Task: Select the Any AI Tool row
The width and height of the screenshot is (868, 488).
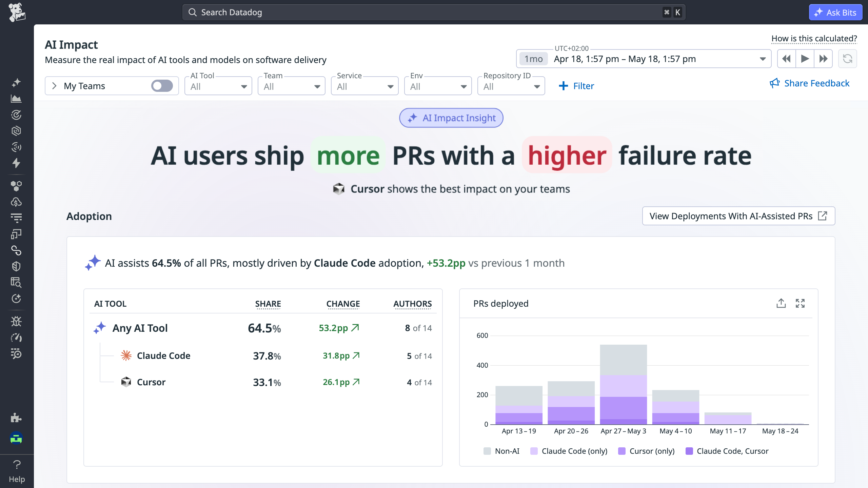Action: click(263, 328)
